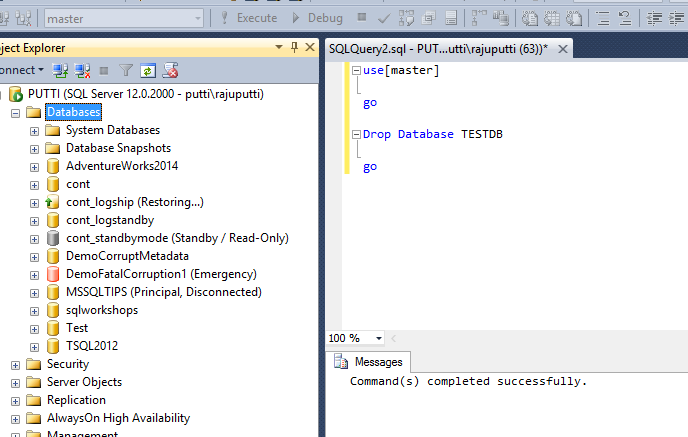The height and width of the screenshot is (437, 688).
Task: Open Object Explorer window position dropdown
Action: (x=279, y=47)
